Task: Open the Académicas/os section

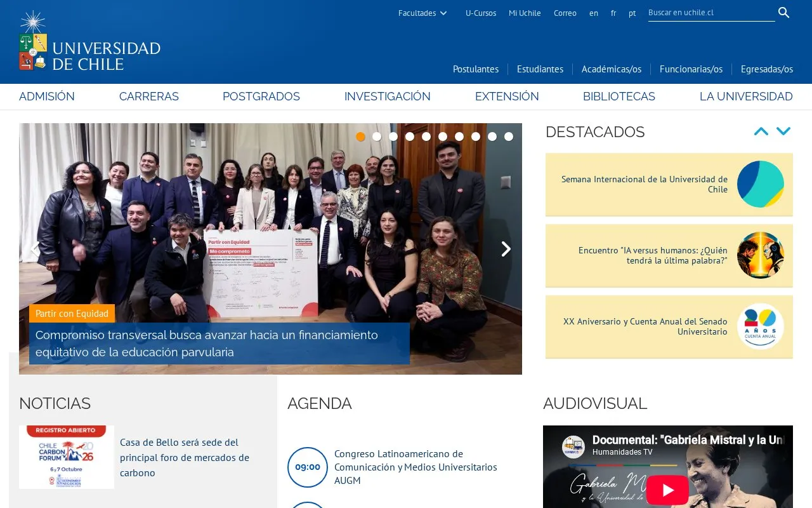Action: [612, 69]
